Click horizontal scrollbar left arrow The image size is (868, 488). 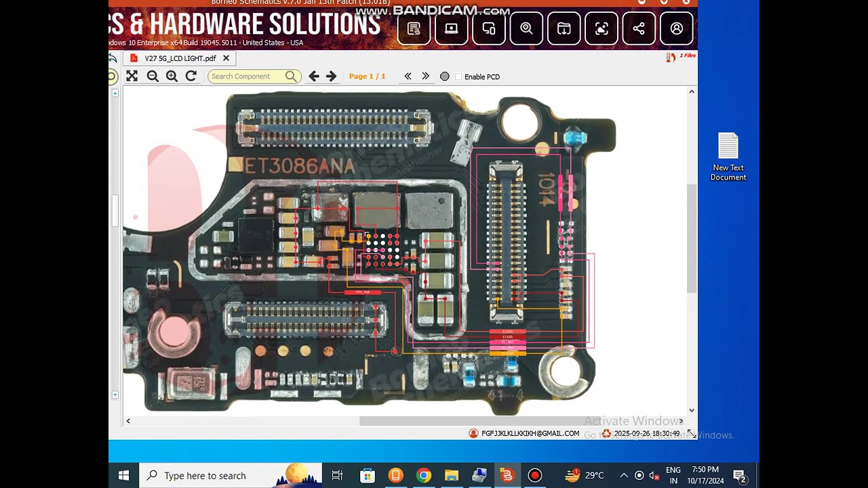coord(128,421)
